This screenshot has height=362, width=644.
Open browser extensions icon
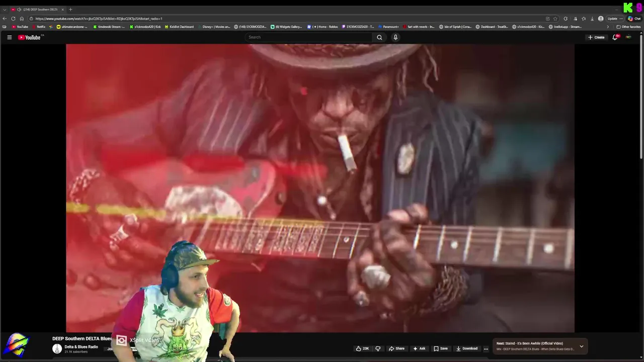[566, 19]
